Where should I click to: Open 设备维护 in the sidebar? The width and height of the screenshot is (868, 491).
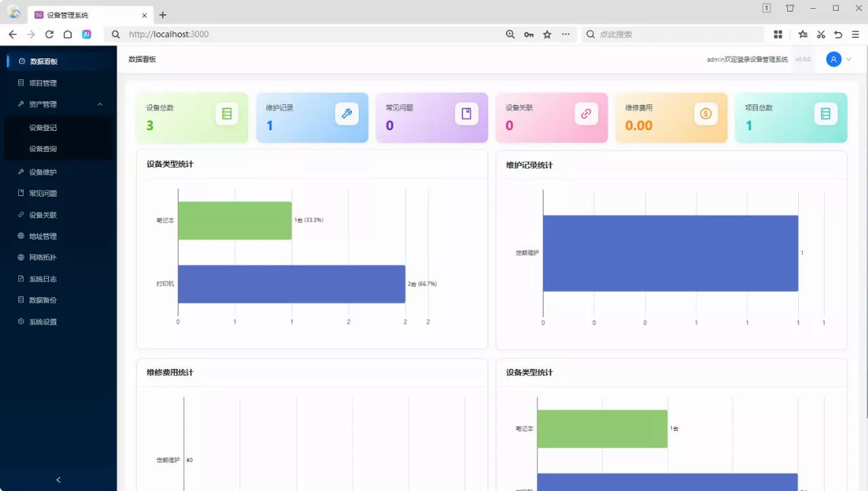(x=58, y=172)
